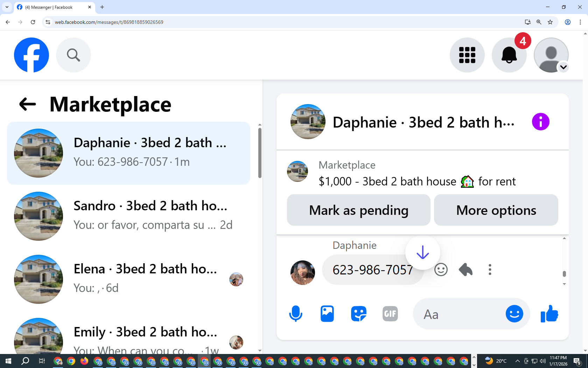This screenshot has width=588, height=368.
Task: Reply to the 623-986-7057 message
Action: [x=465, y=270]
